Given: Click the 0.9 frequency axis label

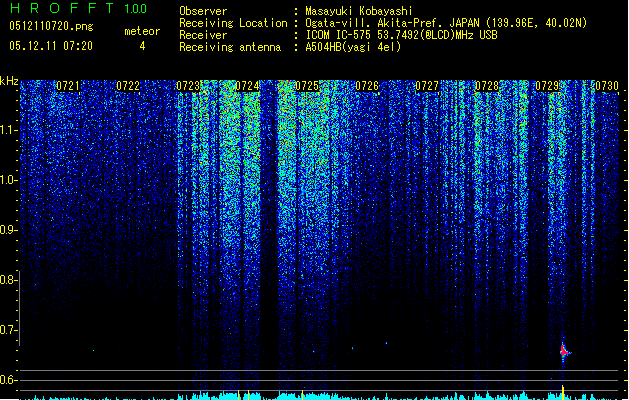Looking at the screenshot, I should (x=7, y=230).
